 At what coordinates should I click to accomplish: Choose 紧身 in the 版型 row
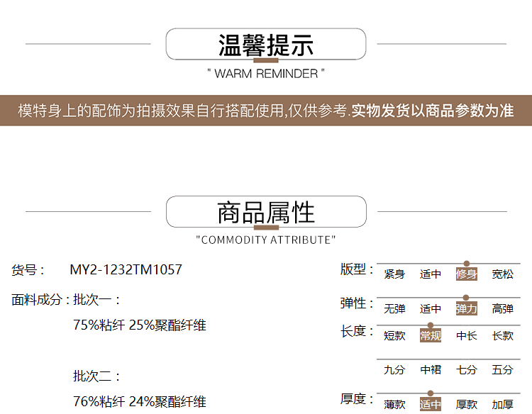pyautogui.click(x=394, y=274)
